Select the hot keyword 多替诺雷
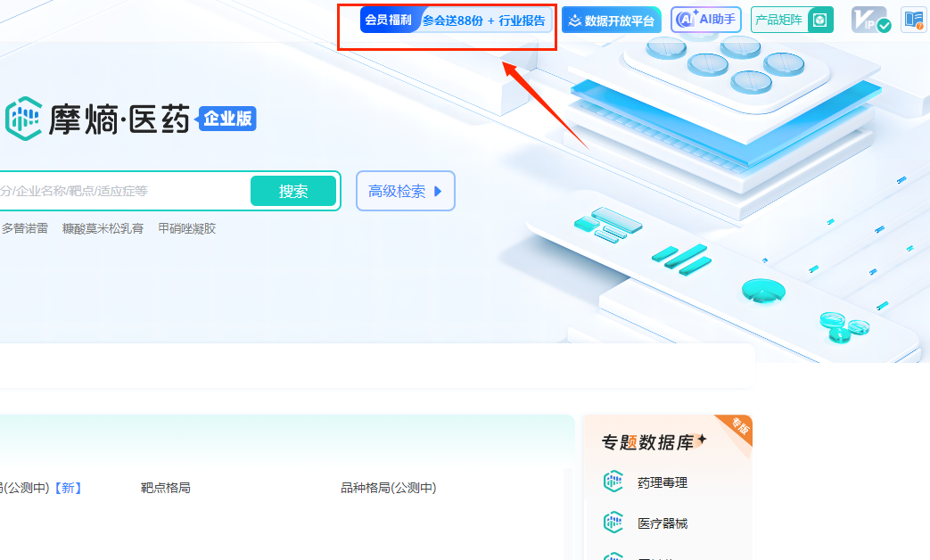The image size is (930, 560). coord(25,228)
